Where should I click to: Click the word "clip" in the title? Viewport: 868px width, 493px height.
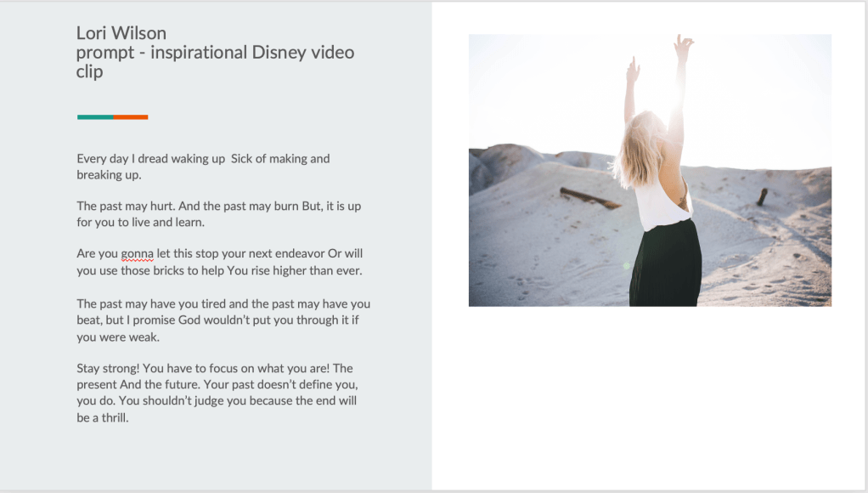tap(89, 72)
